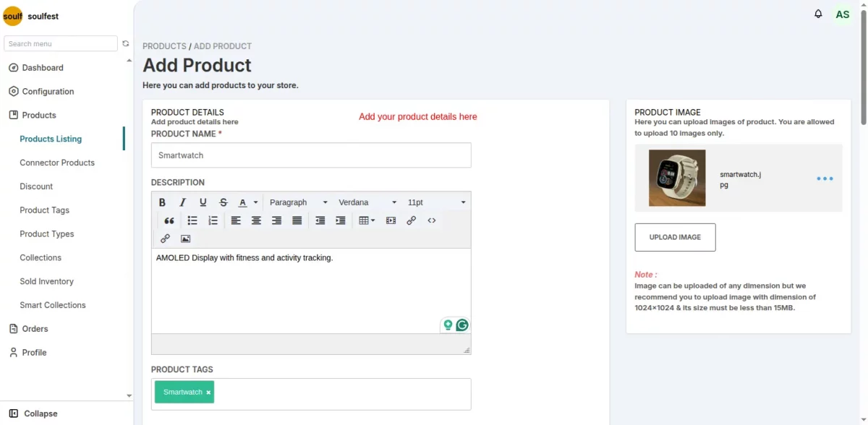Open the source code view
Screen dimensions: 868x425
(432, 220)
